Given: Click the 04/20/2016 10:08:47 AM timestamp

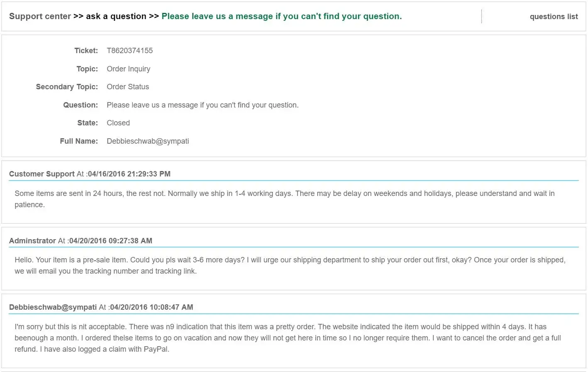Looking at the screenshot, I should point(151,307).
